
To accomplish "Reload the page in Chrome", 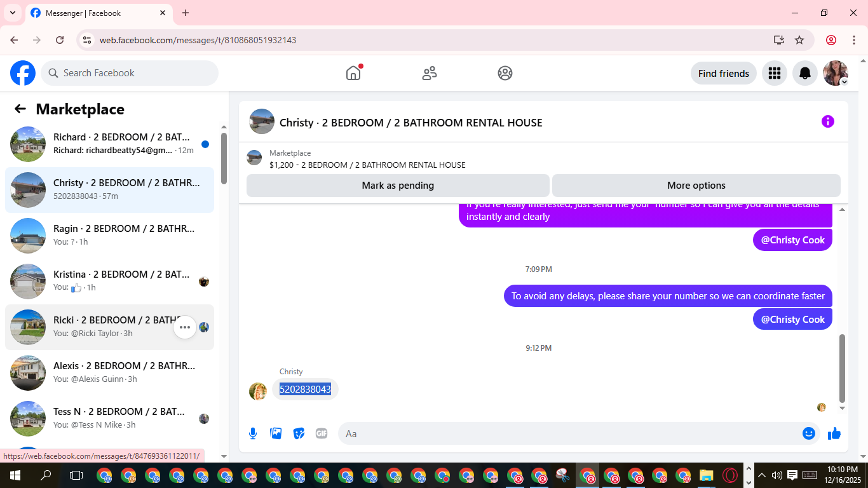I will [x=60, y=40].
